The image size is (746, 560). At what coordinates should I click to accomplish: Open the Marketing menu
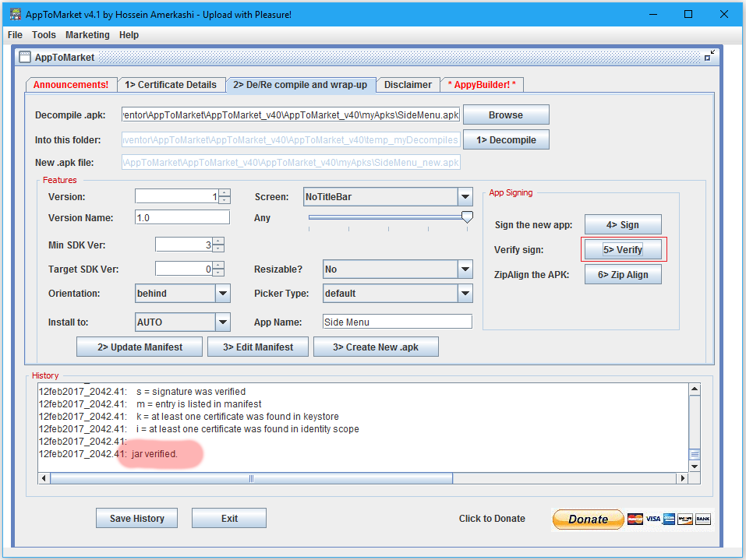87,35
